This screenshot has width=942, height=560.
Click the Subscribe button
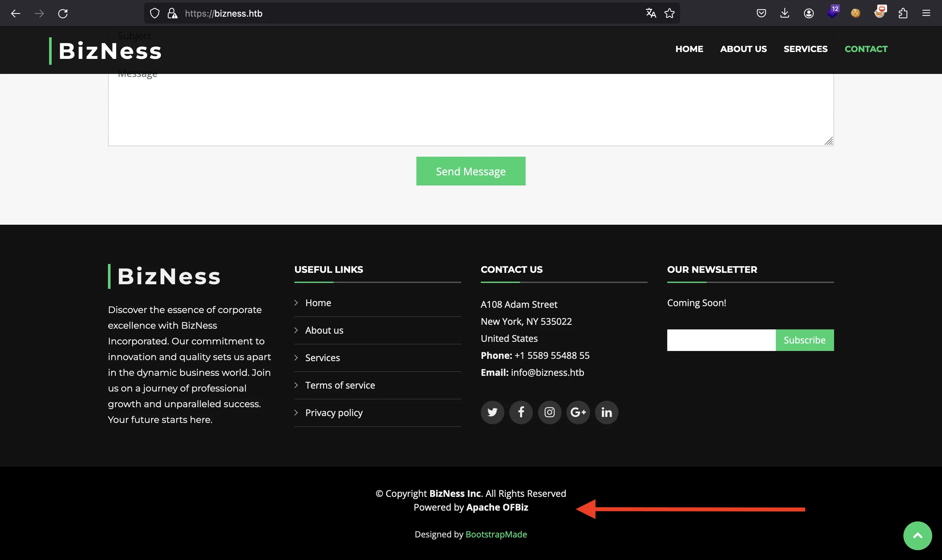tap(805, 340)
